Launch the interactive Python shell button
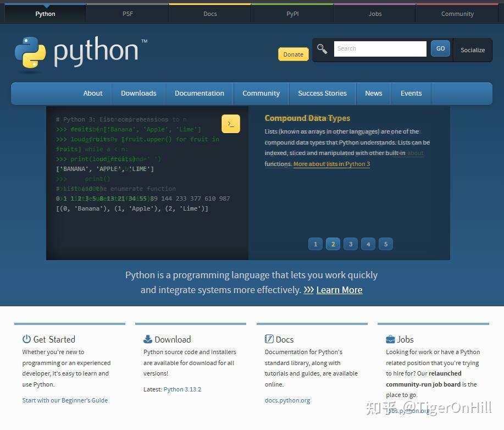Screen dimensions: 504x430 pos(231,124)
